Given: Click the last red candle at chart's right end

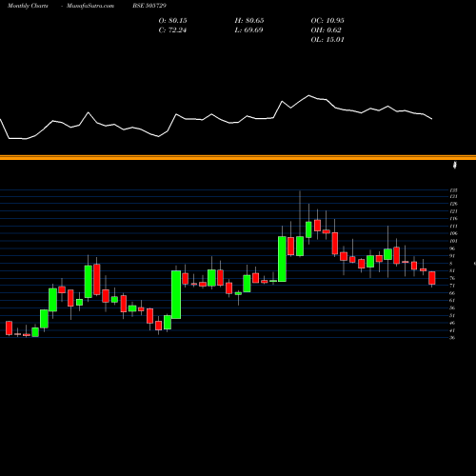Looking at the screenshot, I should (432, 278).
